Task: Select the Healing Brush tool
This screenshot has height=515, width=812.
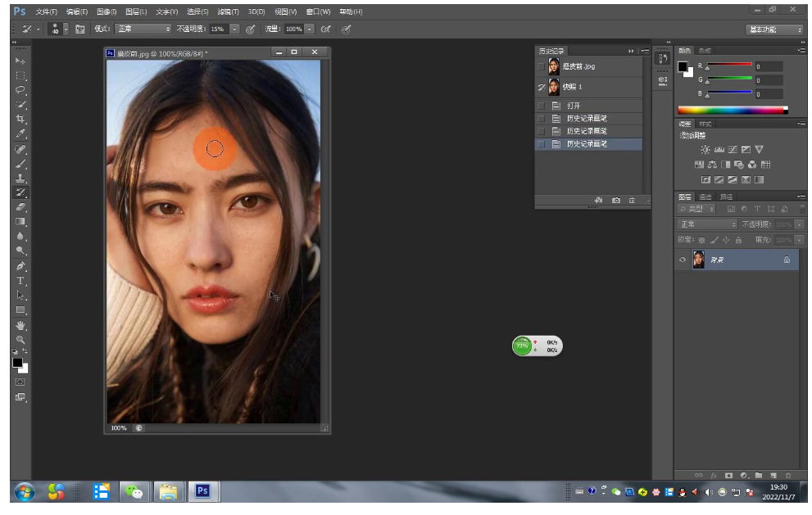Action: tap(20, 150)
